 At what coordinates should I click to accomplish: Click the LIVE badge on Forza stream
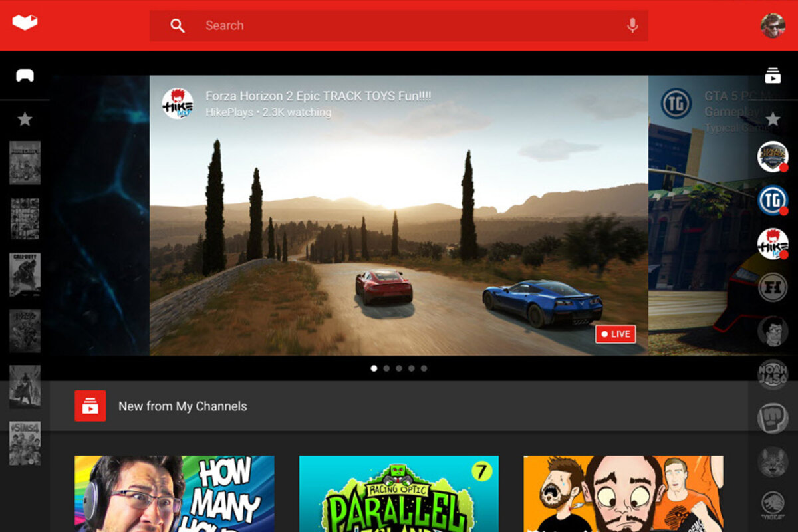615,334
